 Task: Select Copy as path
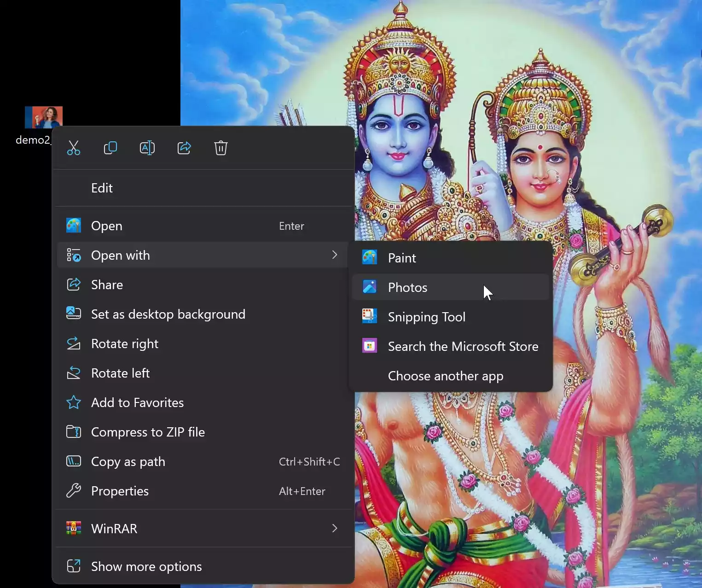[203, 461]
